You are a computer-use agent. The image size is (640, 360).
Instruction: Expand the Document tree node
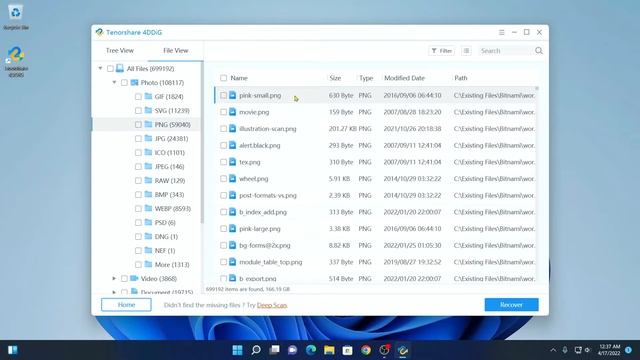tap(114, 291)
